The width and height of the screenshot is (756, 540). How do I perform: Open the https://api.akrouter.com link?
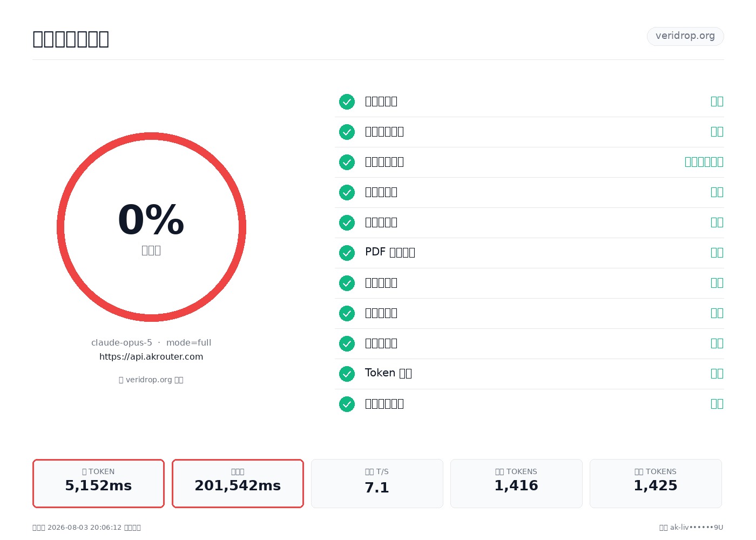151,356
